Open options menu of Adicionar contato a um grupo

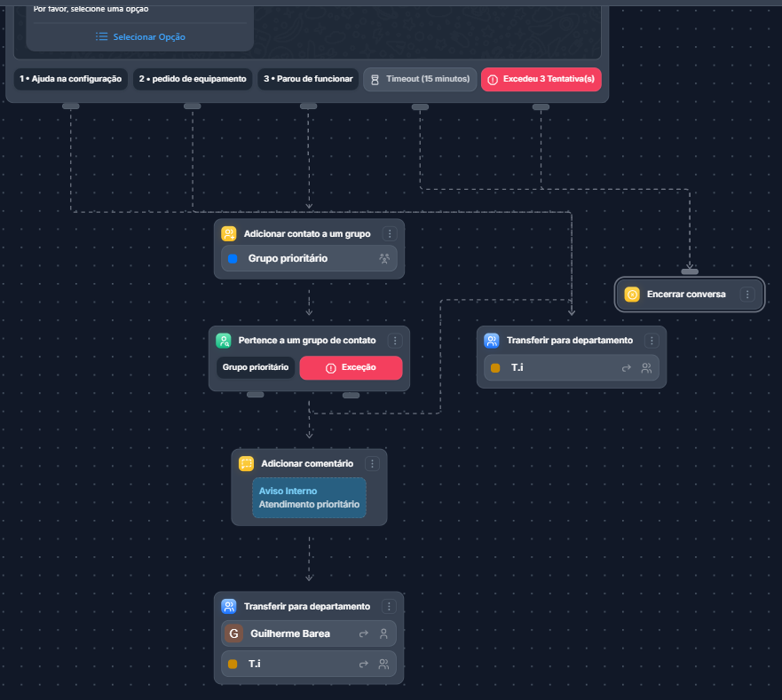pos(390,234)
